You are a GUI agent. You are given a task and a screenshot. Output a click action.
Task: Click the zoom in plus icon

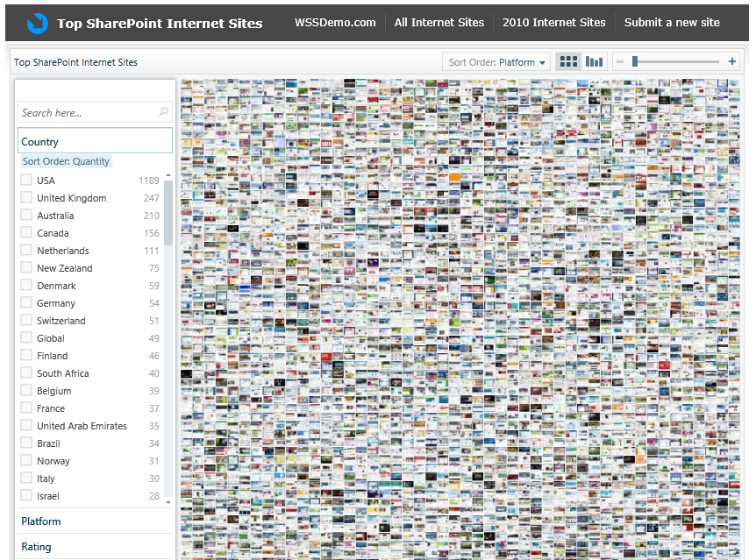[x=732, y=61]
